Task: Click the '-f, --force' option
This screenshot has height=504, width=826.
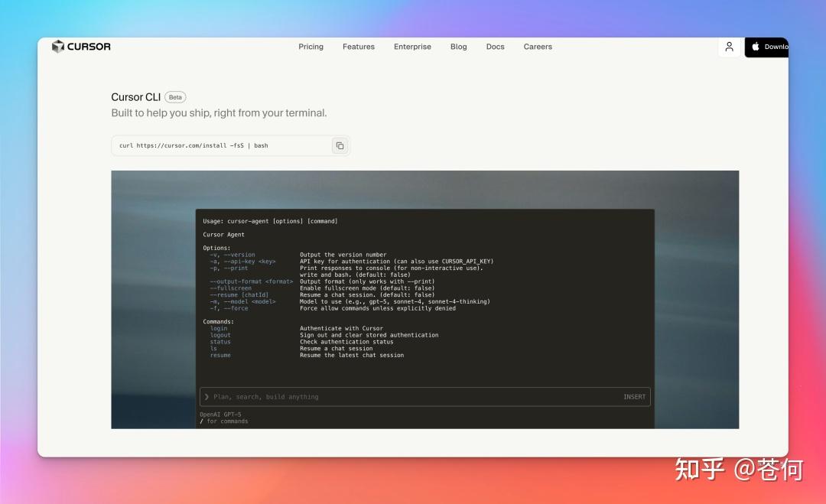Action: tap(229, 309)
